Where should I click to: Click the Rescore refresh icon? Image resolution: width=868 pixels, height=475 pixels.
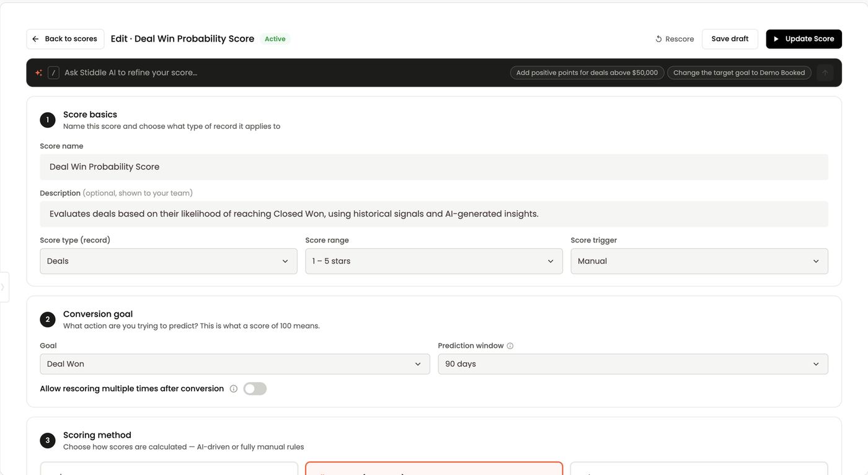(x=658, y=39)
